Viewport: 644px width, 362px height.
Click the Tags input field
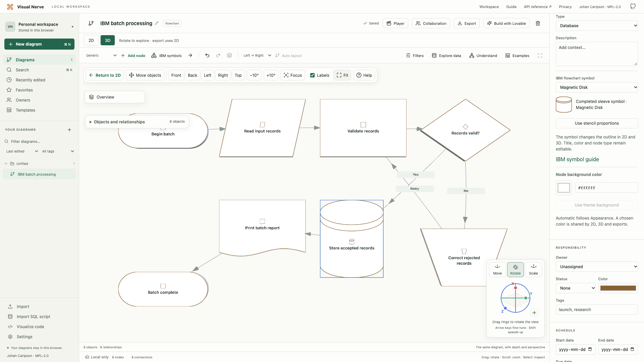[597, 310]
